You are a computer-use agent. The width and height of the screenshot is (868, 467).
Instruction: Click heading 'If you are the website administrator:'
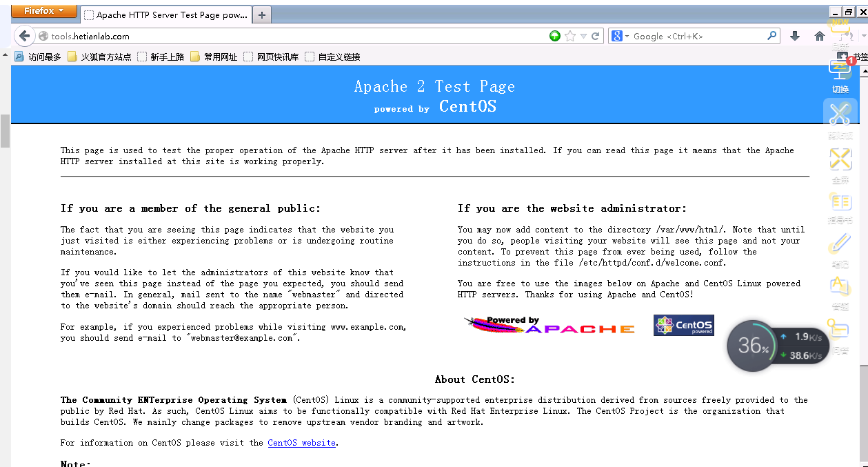572,208
